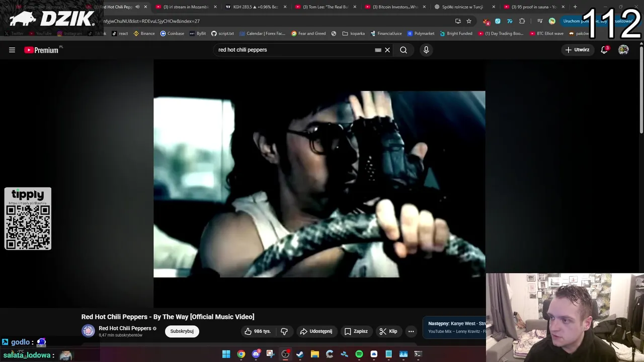Image resolution: width=644 pixels, height=362 pixels.
Task: Open the Windows Start menu
Action: (226, 354)
